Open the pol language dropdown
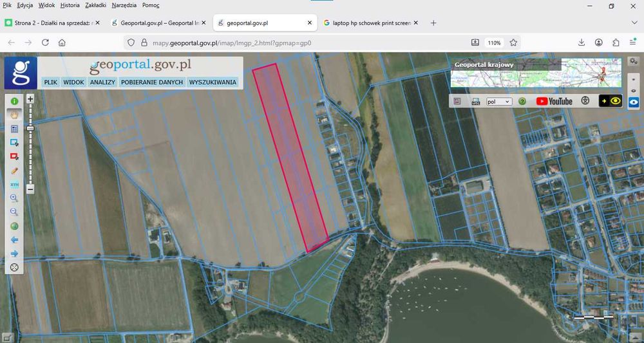644x343 pixels. [x=499, y=101]
